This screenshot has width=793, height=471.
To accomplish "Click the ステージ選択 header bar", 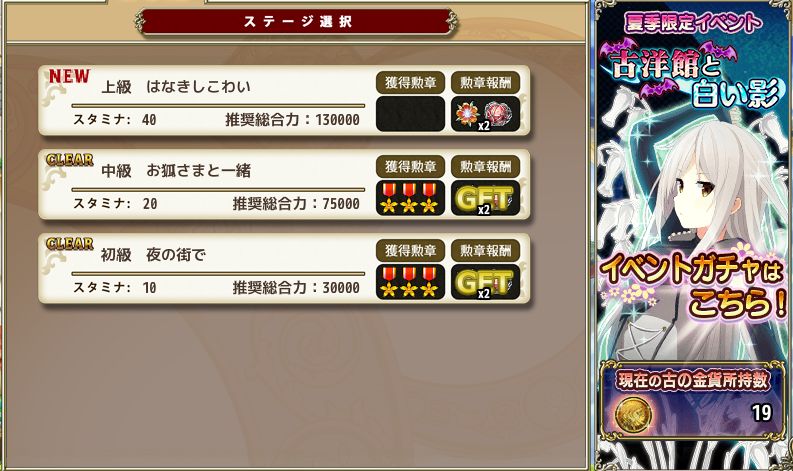I will 297,22.
